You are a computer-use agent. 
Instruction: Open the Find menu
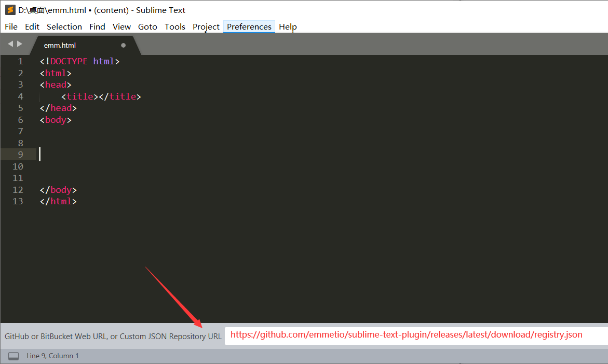point(97,26)
